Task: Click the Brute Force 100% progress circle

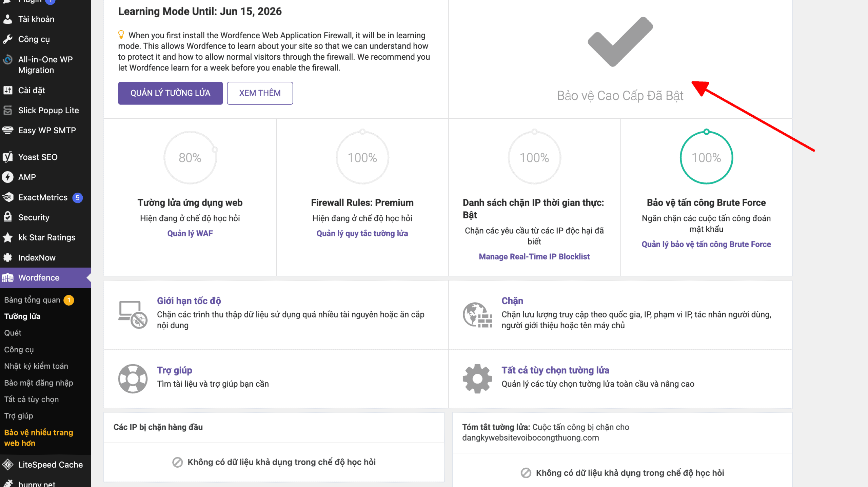Action: [706, 157]
